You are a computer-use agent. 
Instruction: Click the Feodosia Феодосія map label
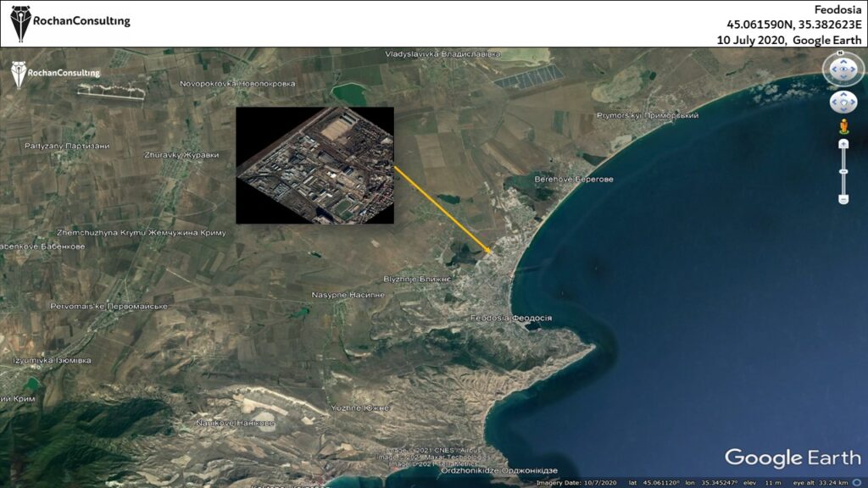[x=510, y=319]
